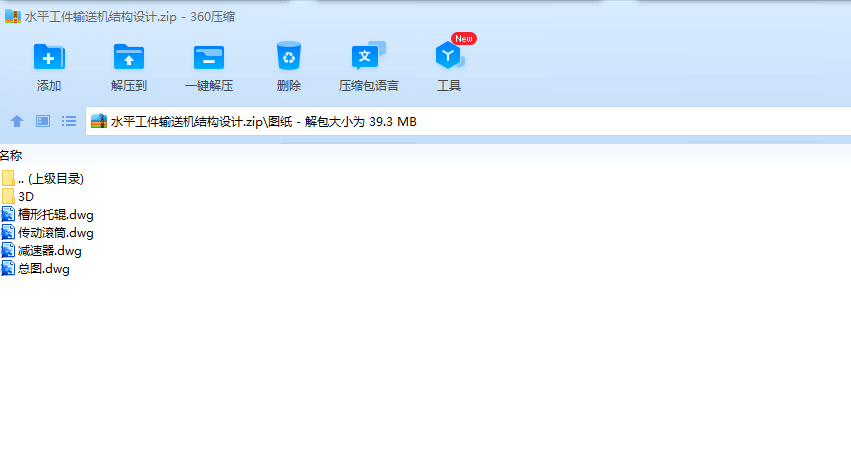Go up one level with the up arrow

coord(17,121)
